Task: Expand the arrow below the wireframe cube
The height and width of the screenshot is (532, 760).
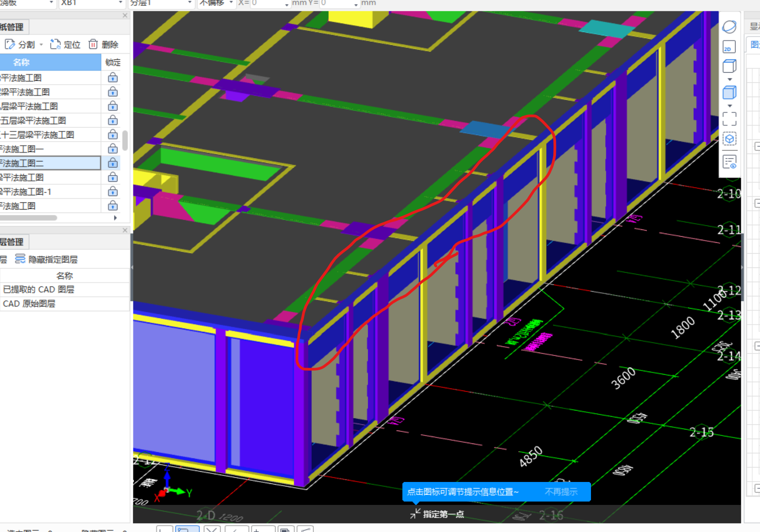Action: tap(730, 79)
